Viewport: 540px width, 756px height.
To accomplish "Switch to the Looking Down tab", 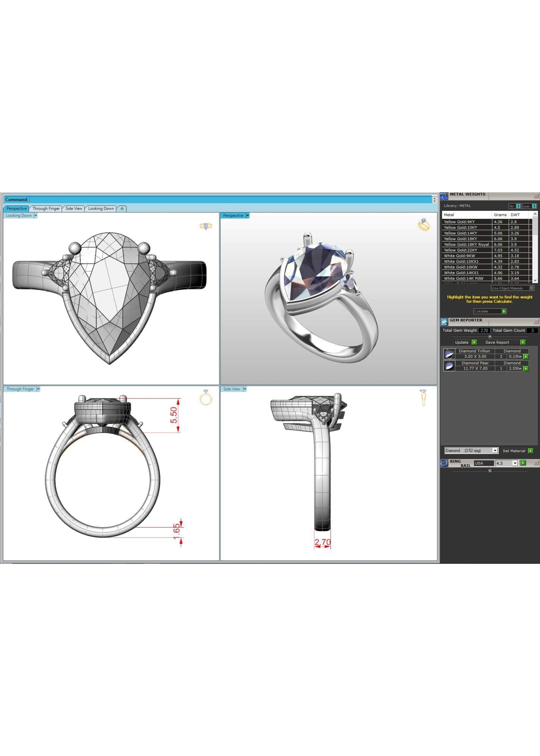I will pyautogui.click(x=101, y=209).
